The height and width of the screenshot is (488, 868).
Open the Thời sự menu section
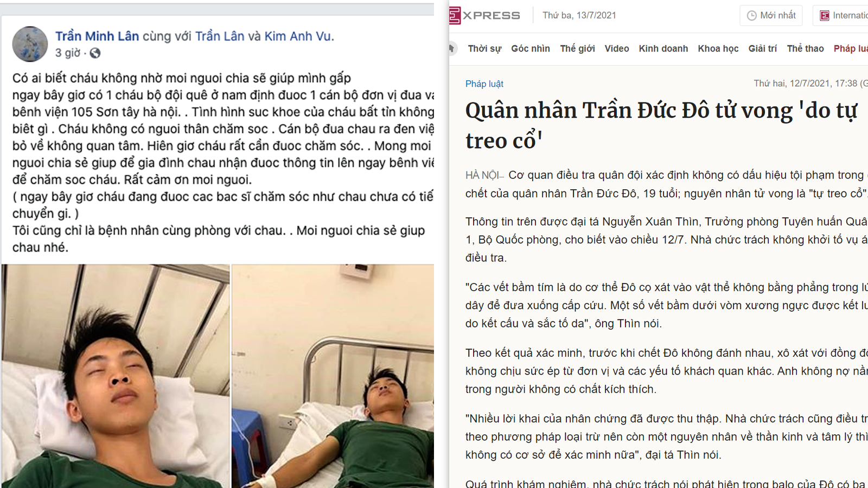[x=484, y=48]
